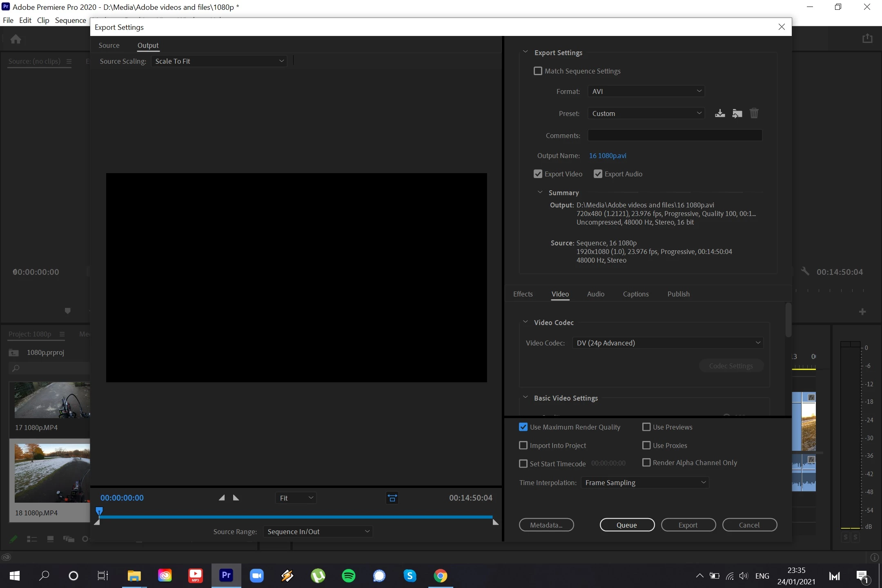Open Spotify from the taskbar
The height and width of the screenshot is (588, 882).
tap(348, 576)
